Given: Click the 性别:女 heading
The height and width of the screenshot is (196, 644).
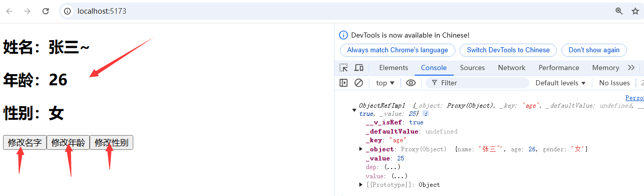Looking at the screenshot, I should tap(33, 113).
